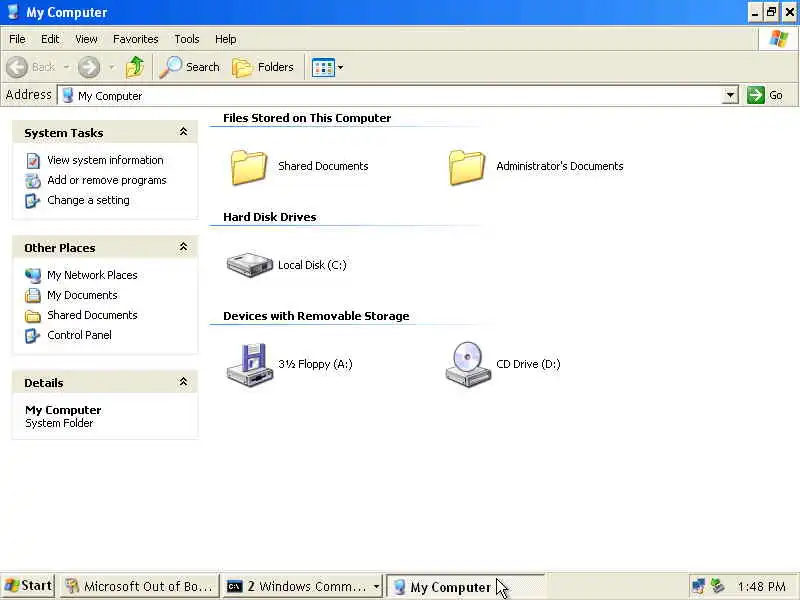The image size is (800, 600).
Task: Click View system information link
Action: 105,160
